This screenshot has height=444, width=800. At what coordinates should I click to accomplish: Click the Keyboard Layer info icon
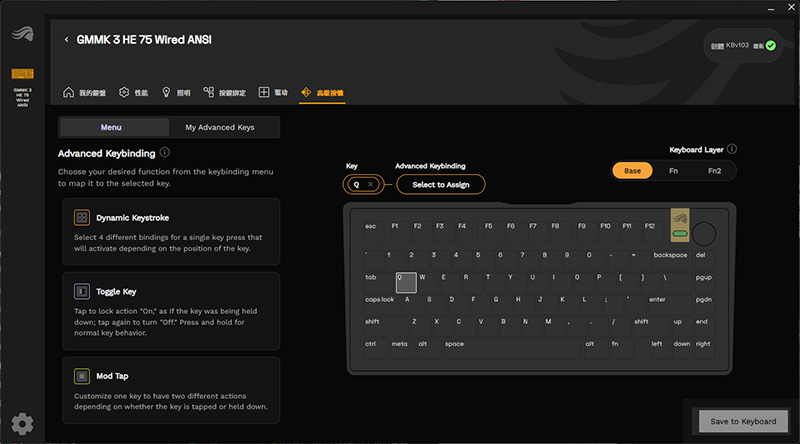pyautogui.click(x=732, y=149)
